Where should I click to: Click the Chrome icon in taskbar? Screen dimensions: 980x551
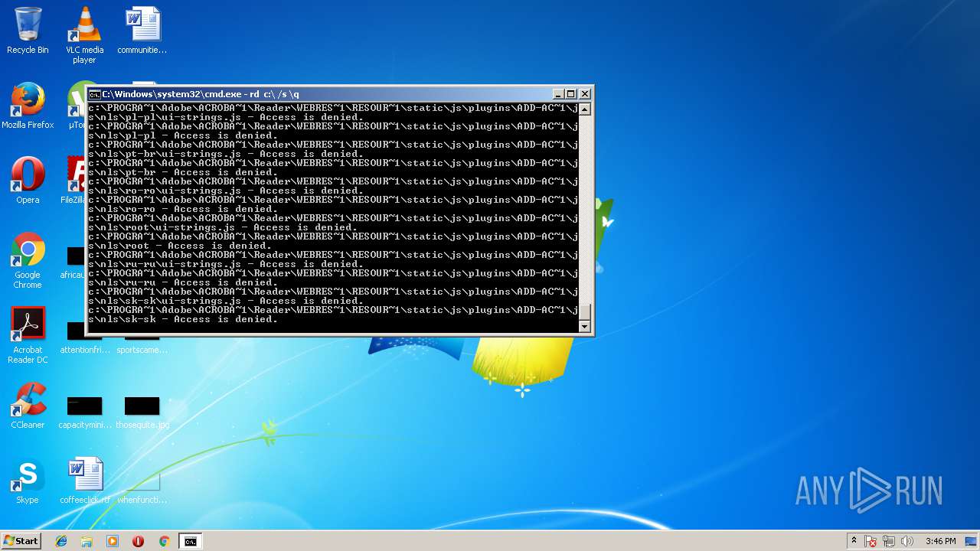164,541
